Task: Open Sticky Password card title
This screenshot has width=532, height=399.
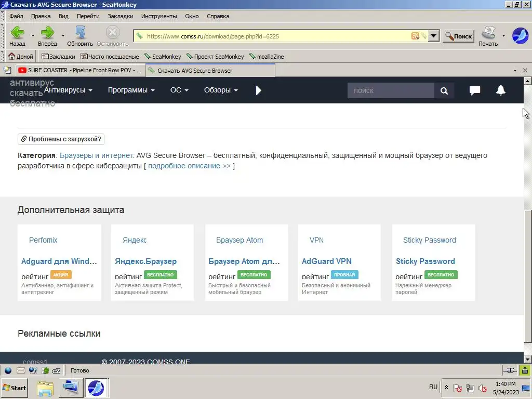Action: [425, 261]
